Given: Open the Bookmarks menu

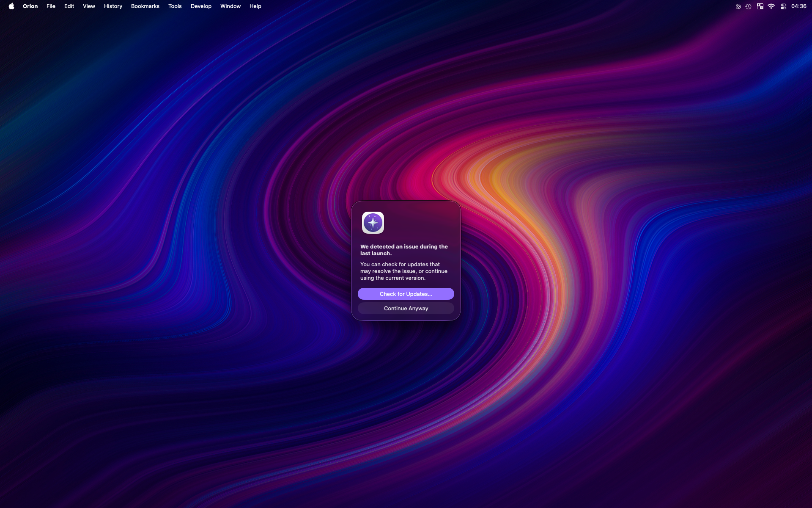Looking at the screenshot, I should click(x=145, y=6).
